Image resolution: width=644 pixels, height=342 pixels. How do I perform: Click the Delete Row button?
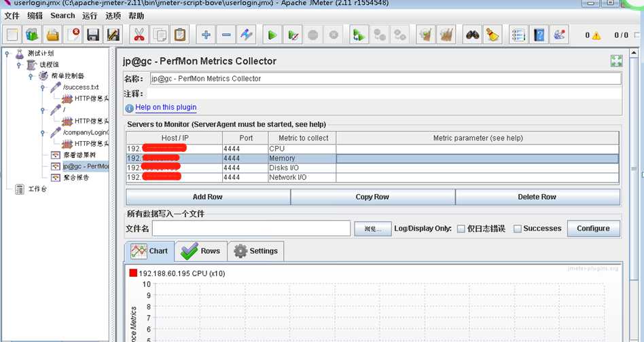(x=537, y=197)
